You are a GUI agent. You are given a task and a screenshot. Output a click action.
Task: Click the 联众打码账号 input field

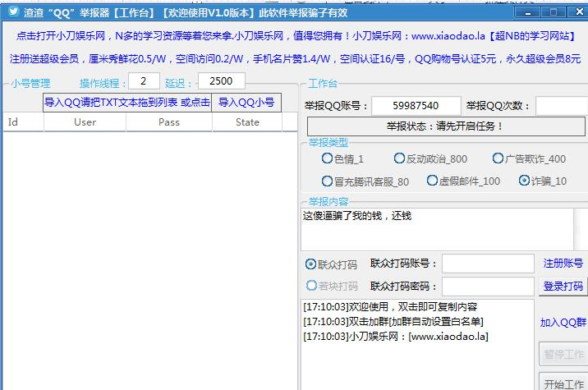[488, 264]
